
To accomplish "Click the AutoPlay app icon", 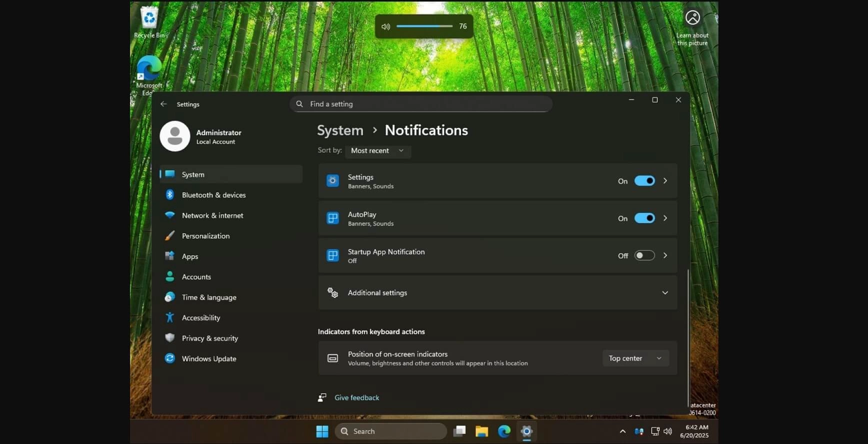I will pos(332,218).
